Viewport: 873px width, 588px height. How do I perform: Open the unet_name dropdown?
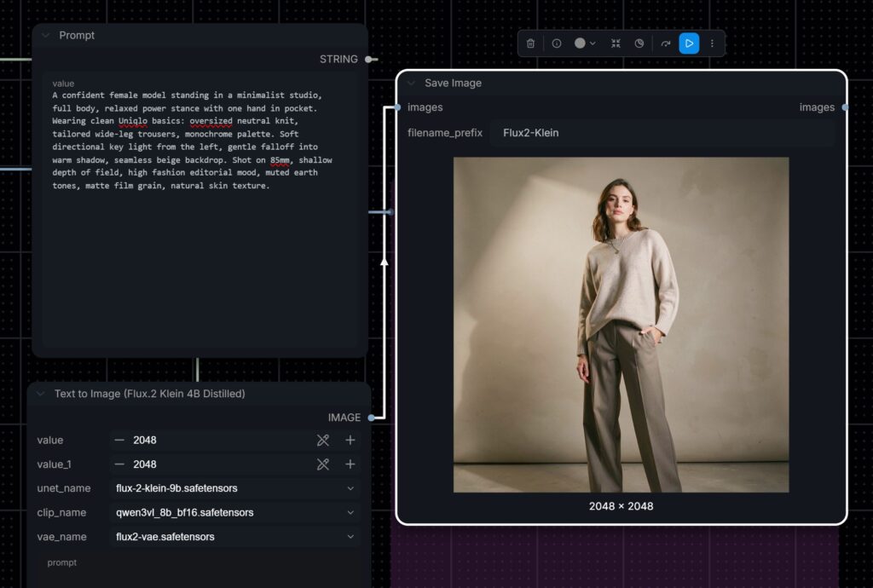coord(235,487)
